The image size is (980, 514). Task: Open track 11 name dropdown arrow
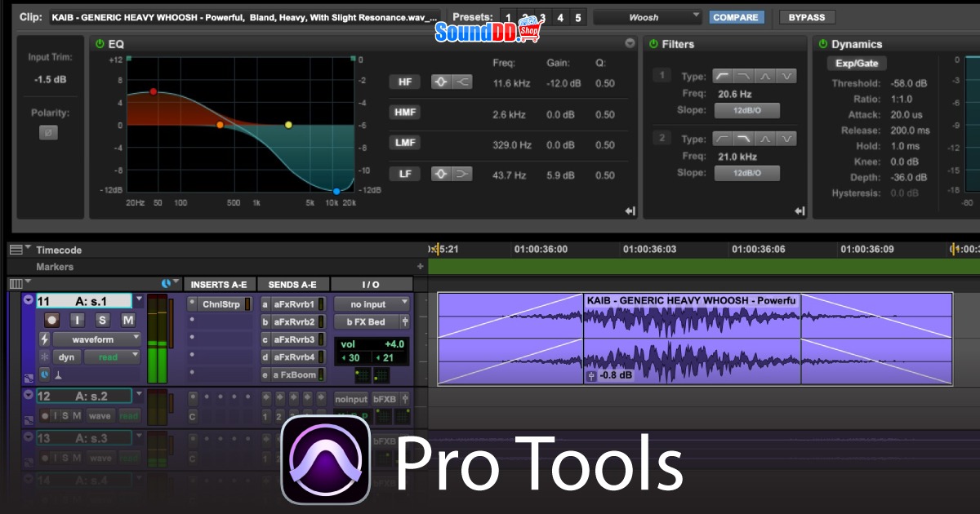(139, 300)
